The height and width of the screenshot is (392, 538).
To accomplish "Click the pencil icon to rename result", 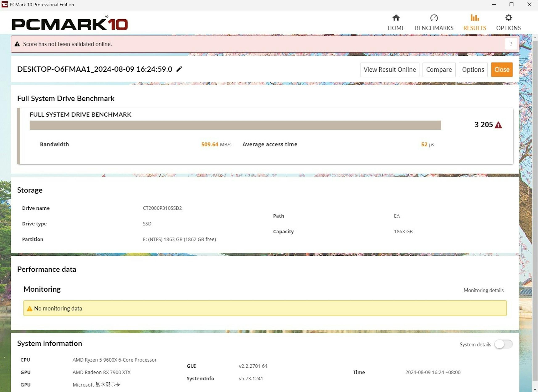I will tap(179, 69).
